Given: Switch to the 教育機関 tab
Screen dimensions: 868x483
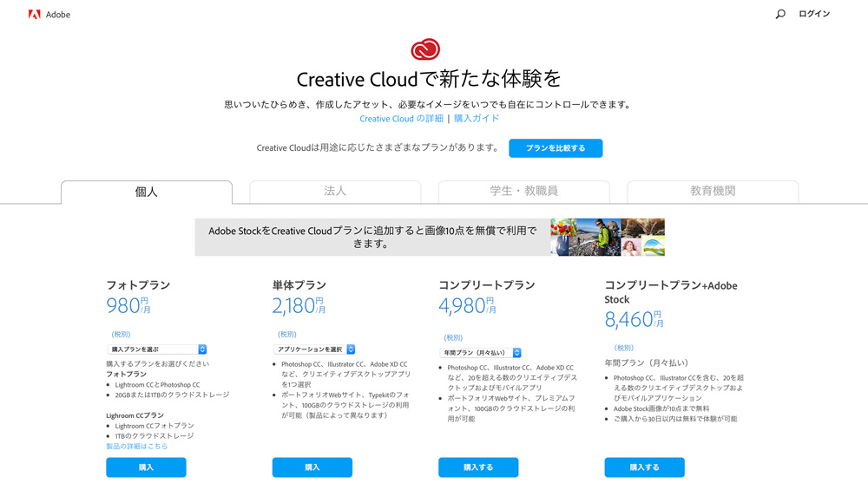Looking at the screenshot, I should (713, 192).
